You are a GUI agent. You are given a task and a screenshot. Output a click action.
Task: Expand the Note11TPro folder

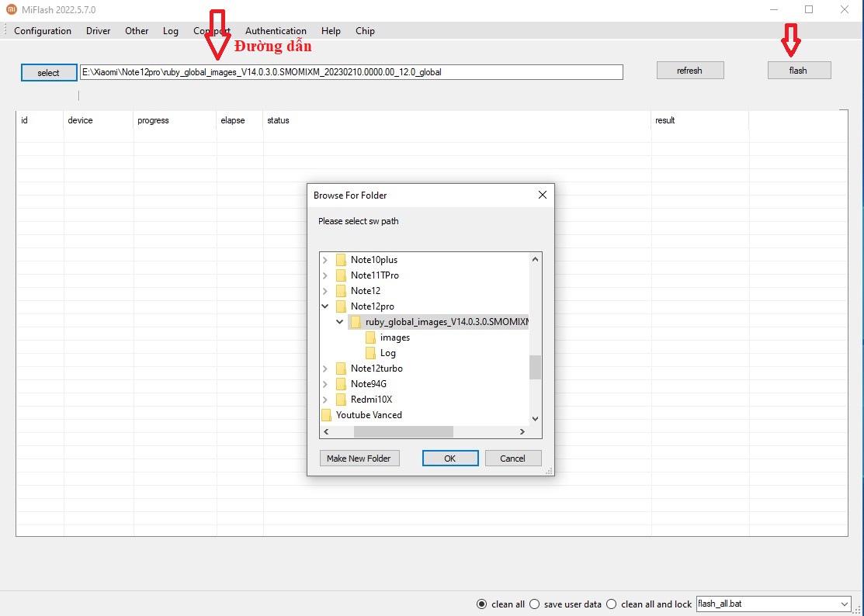pyautogui.click(x=325, y=275)
